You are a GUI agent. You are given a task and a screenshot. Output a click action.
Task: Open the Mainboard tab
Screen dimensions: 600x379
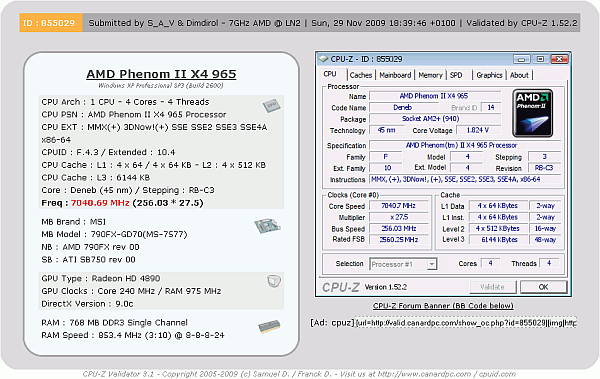395,75
